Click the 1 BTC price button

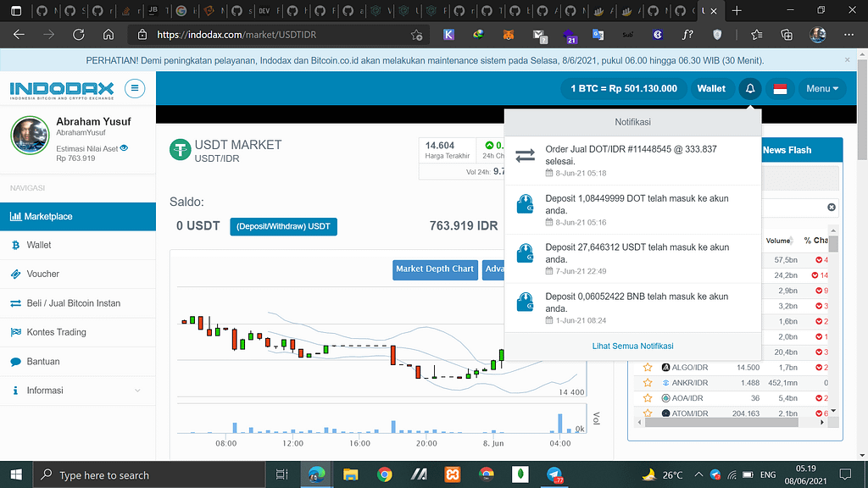[x=624, y=88]
